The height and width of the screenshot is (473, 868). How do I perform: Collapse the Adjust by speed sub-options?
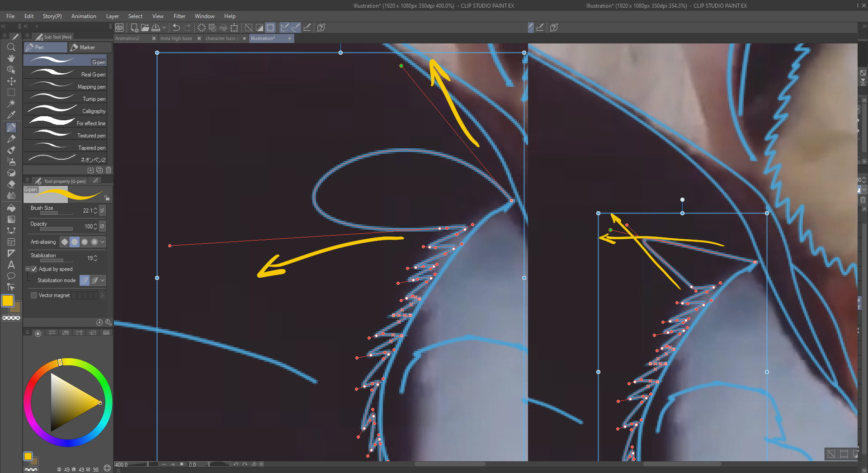(28, 269)
